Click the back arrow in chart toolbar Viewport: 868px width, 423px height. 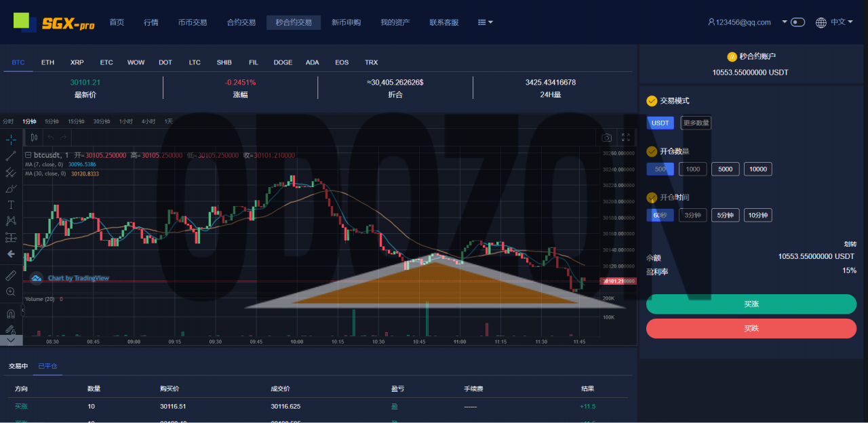pos(11,254)
